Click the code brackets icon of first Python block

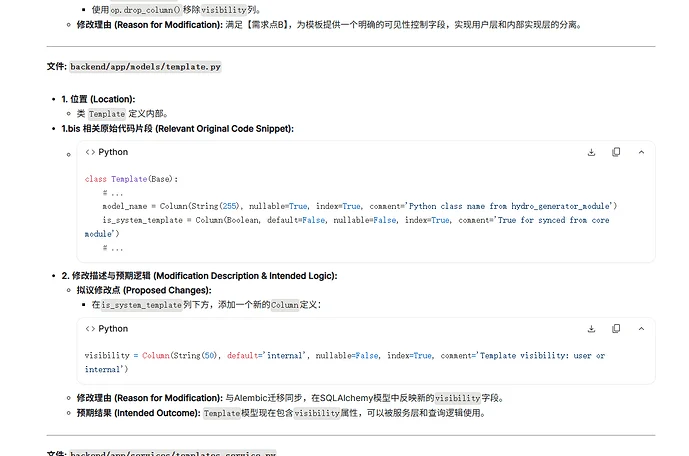pos(90,152)
